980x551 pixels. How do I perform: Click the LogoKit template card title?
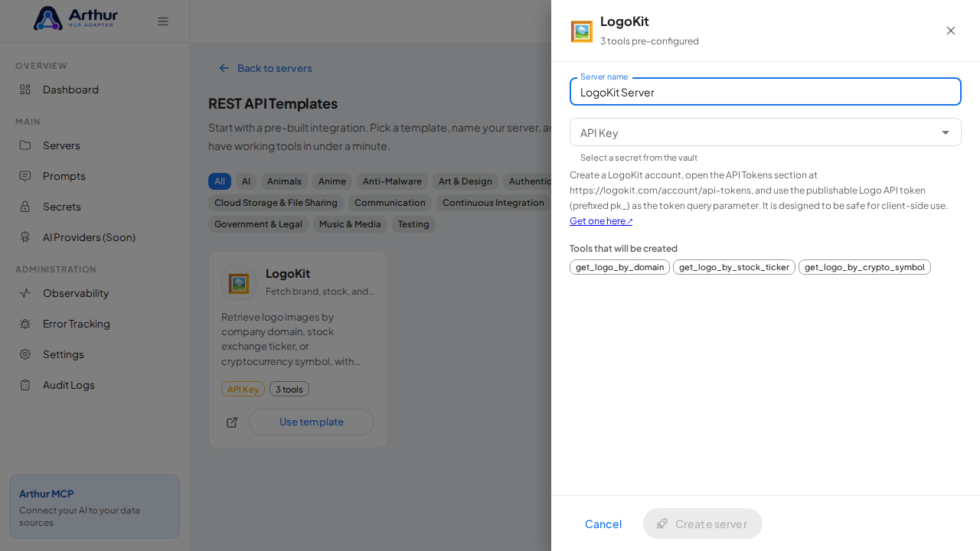click(x=288, y=273)
